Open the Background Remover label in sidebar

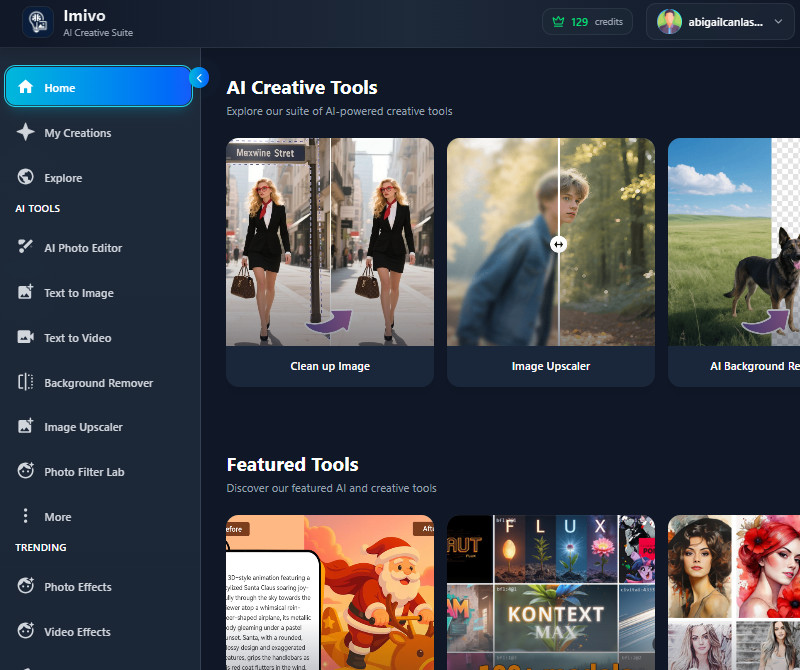coord(98,383)
